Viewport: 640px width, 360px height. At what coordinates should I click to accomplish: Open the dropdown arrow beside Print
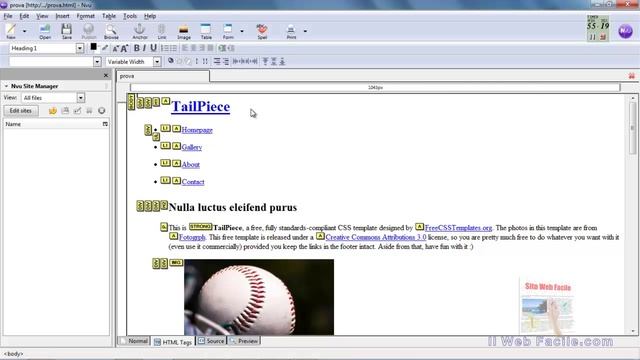point(305,31)
